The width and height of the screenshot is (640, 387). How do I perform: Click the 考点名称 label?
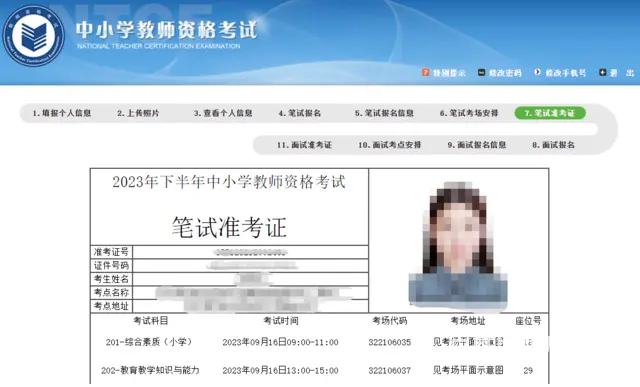point(111,292)
